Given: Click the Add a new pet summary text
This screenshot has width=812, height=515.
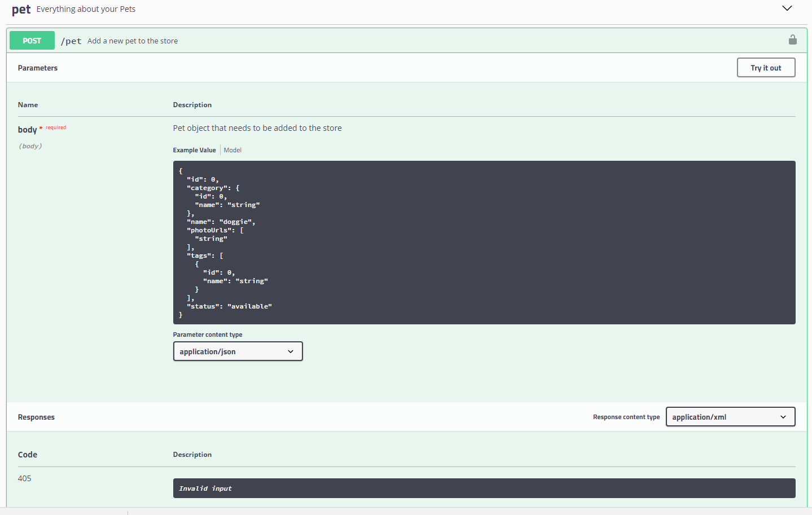Looking at the screenshot, I should pyautogui.click(x=132, y=41).
